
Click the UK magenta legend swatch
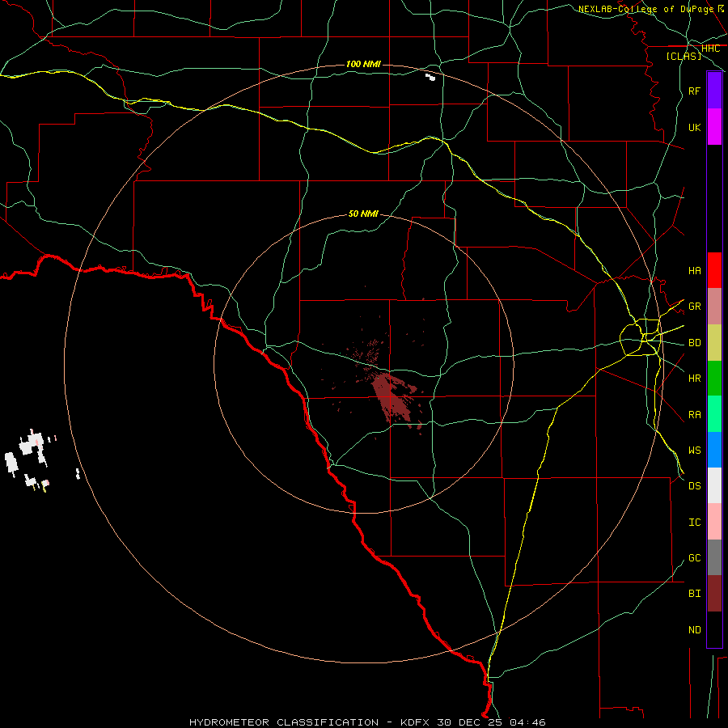point(714,127)
